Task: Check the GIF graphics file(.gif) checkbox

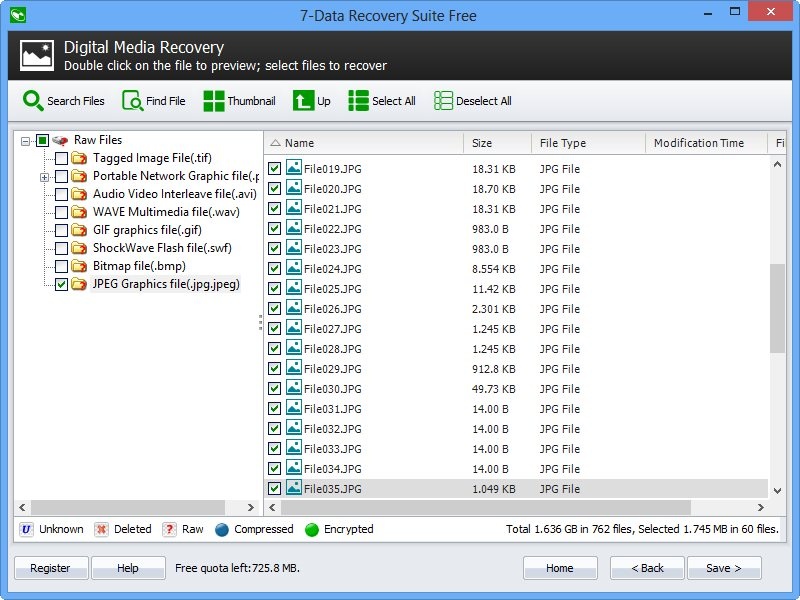Action: 62,231
